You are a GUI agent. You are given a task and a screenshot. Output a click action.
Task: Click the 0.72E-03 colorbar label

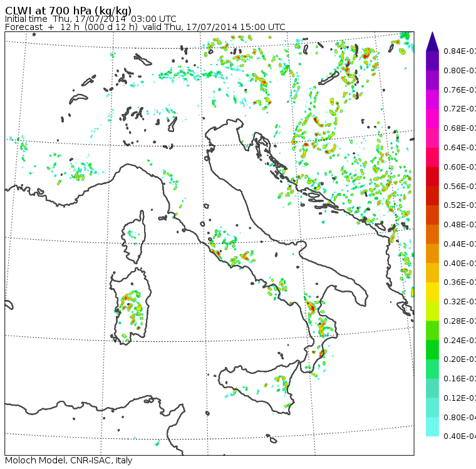tap(460, 109)
